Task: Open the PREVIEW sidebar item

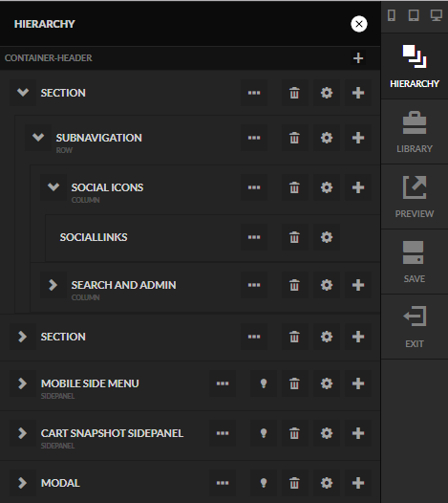Action: pyautogui.click(x=415, y=197)
